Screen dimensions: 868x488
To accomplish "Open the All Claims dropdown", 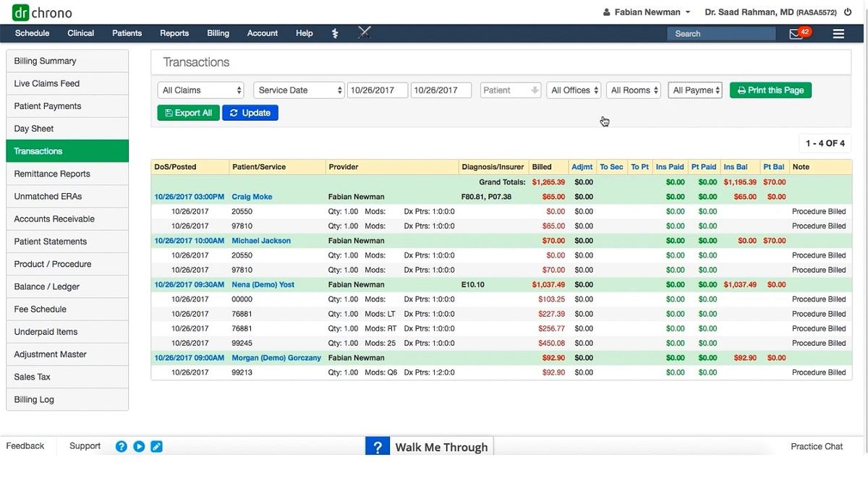I will (x=200, y=90).
